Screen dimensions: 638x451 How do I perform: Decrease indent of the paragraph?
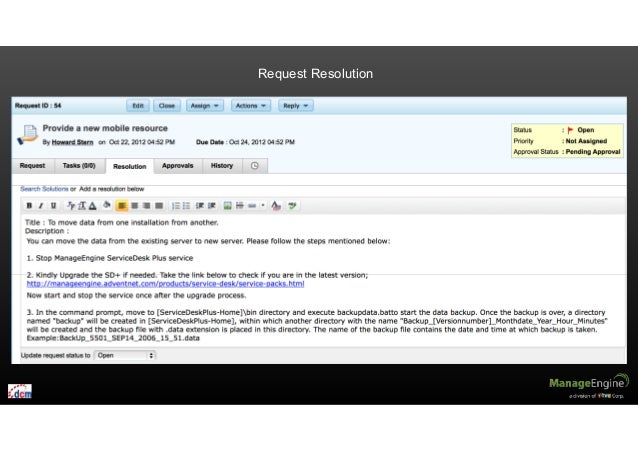point(200,206)
